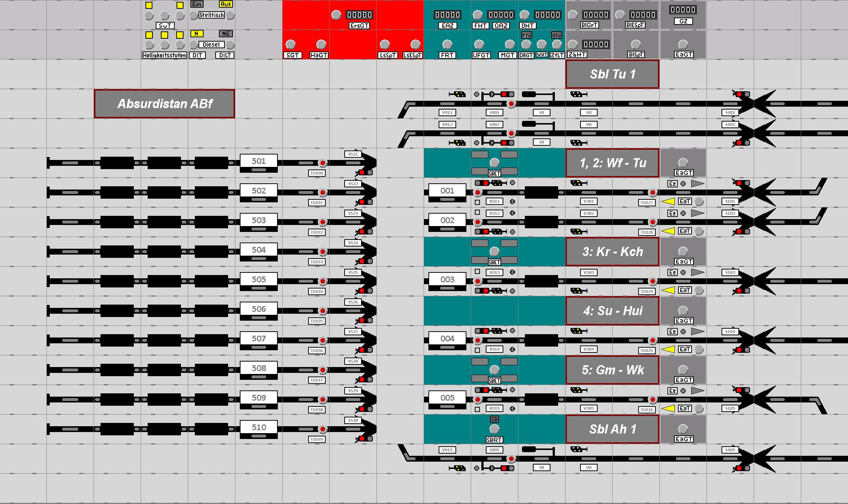The image size is (848, 504).
Task: Click the Helligkeitsstufen label
Action: click(164, 55)
